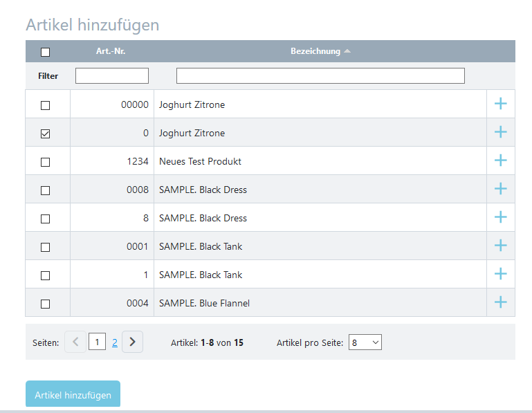Viewport: 532px width, 413px height.
Task: Add Neues Test Produkt with plus icon
Action: coord(500,160)
